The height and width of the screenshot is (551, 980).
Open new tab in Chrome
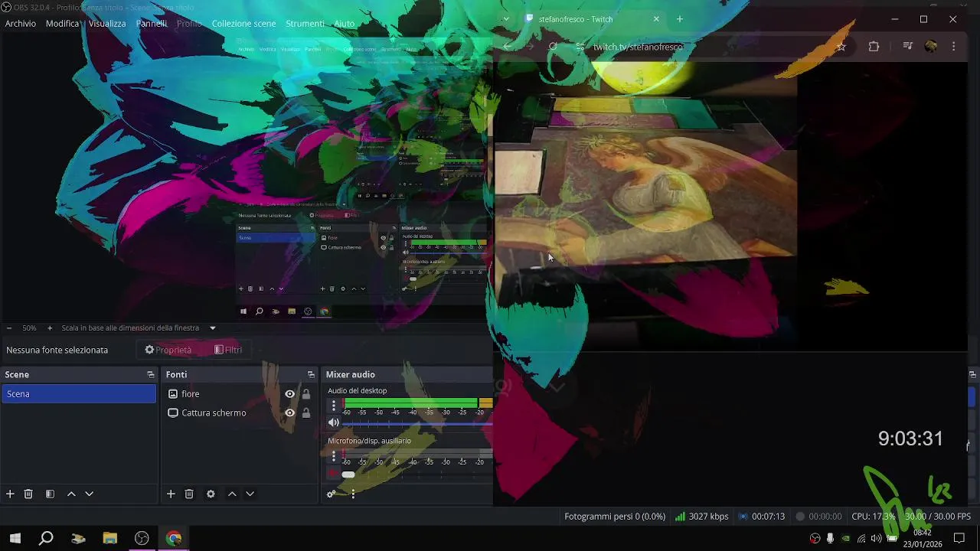coord(679,19)
